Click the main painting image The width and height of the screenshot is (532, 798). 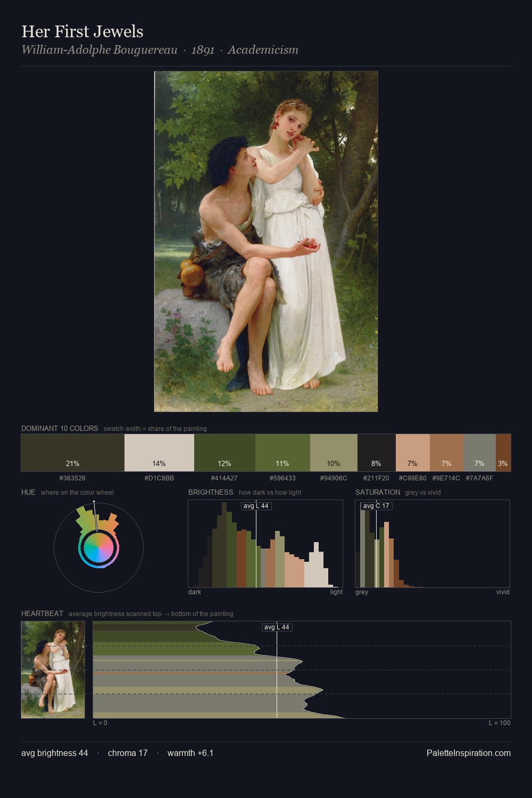(266, 242)
